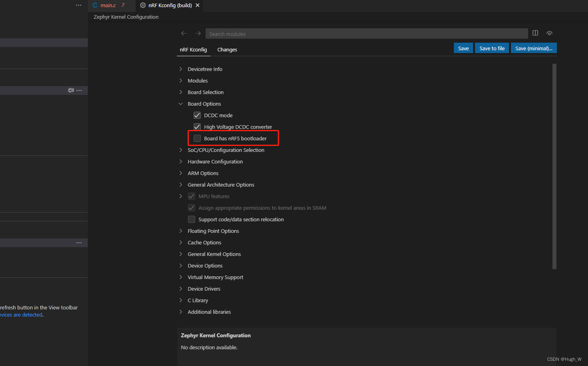Open the ellipsis menu next to the sidebar device icon
Viewport: 588px width, 366px height.
click(79, 91)
